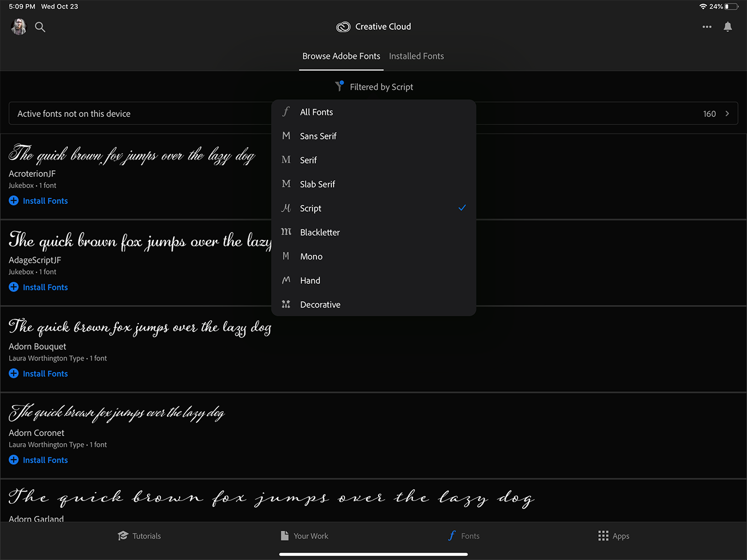Tap the filter funnel icon

[340, 86]
